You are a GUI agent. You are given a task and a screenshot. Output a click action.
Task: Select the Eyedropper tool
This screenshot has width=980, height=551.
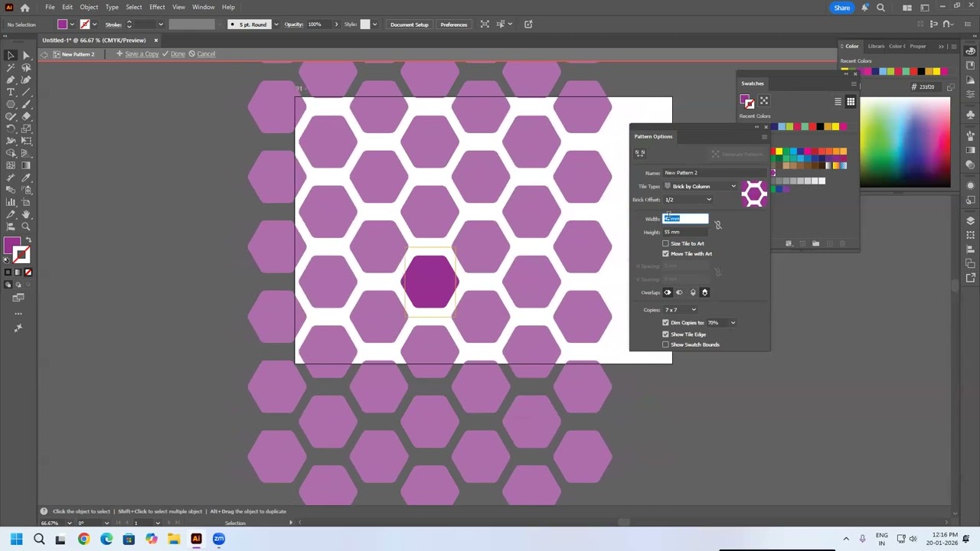[x=26, y=178]
